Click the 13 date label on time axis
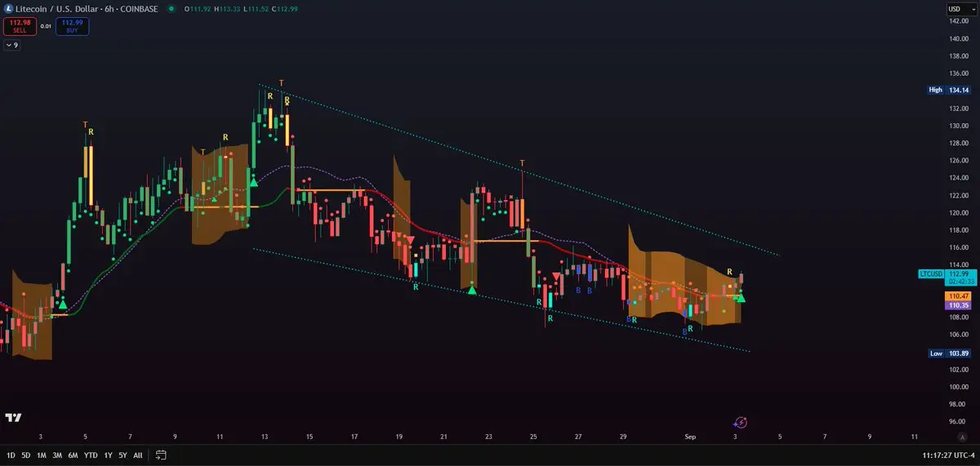Screen dimensions: 980x466 tap(265, 437)
